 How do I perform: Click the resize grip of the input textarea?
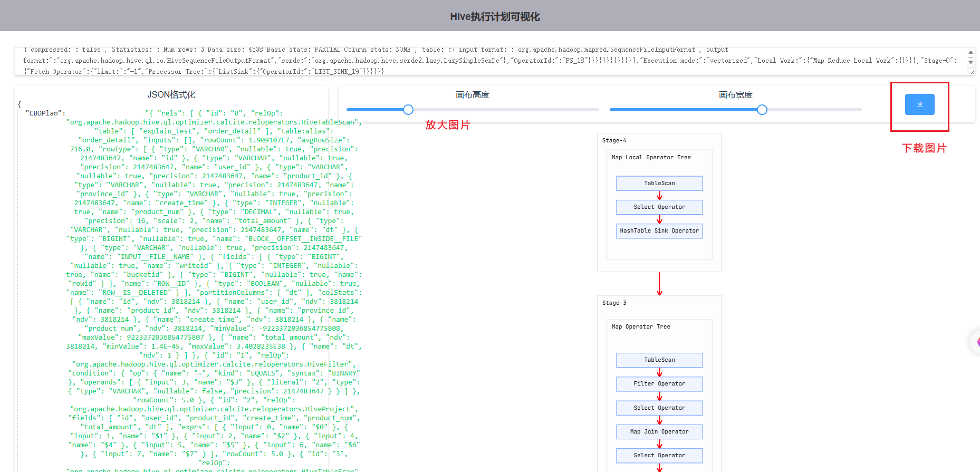(x=971, y=72)
